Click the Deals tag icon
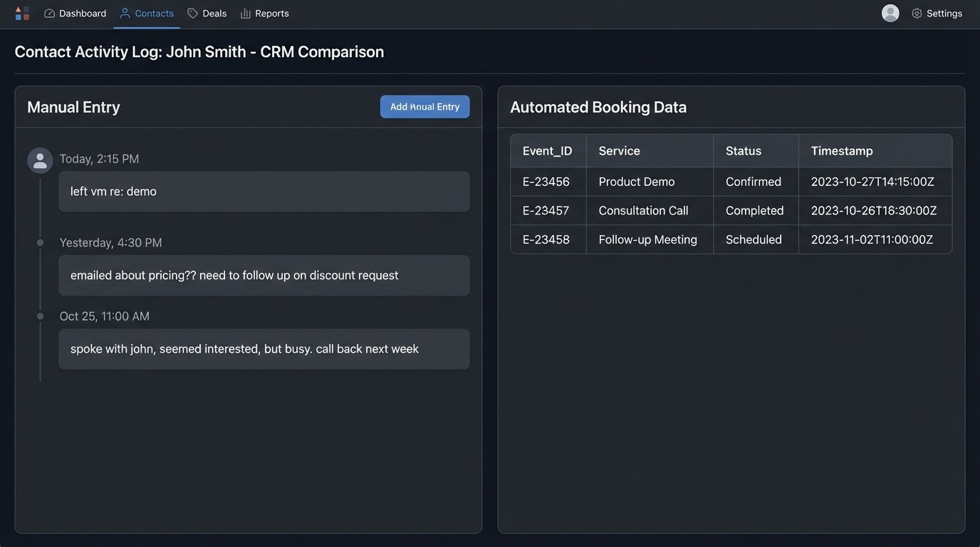This screenshot has width=980, height=547. pyautogui.click(x=191, y=12)
